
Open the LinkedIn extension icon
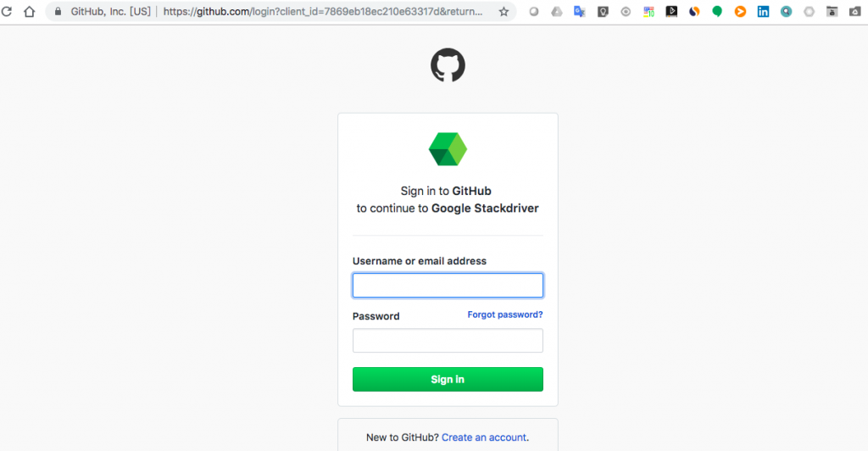pos(763,12)
